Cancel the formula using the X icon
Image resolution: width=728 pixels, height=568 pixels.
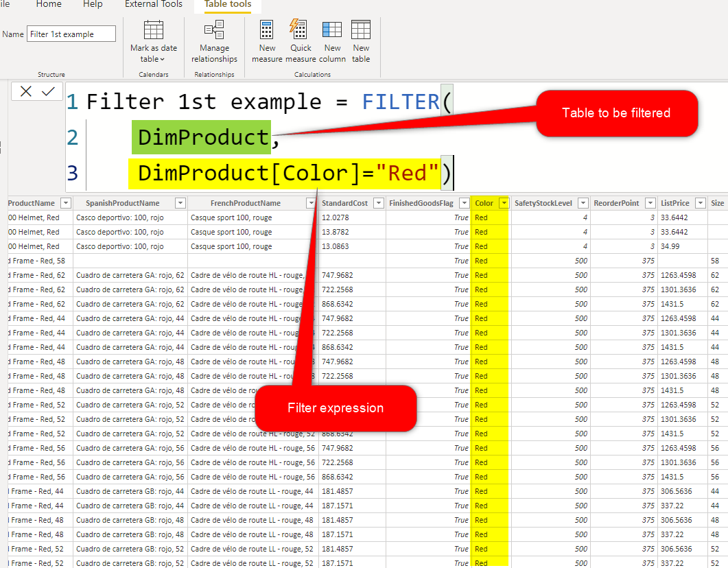[26, 91]
